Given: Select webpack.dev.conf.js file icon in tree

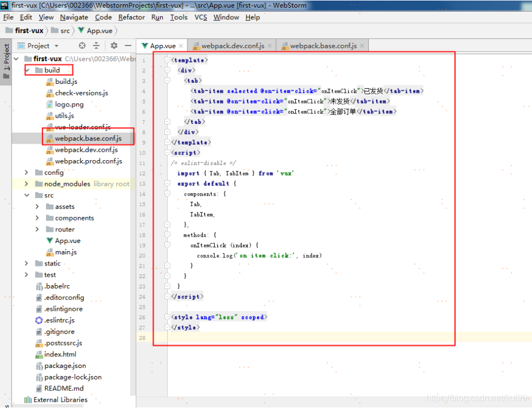Looking at the screenshot, I should pos(49,150).
